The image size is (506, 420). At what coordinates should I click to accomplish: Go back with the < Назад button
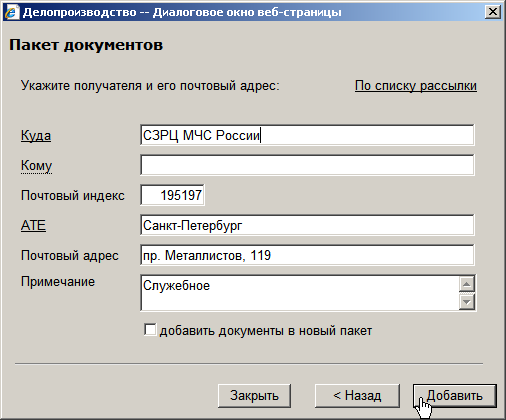357,396
